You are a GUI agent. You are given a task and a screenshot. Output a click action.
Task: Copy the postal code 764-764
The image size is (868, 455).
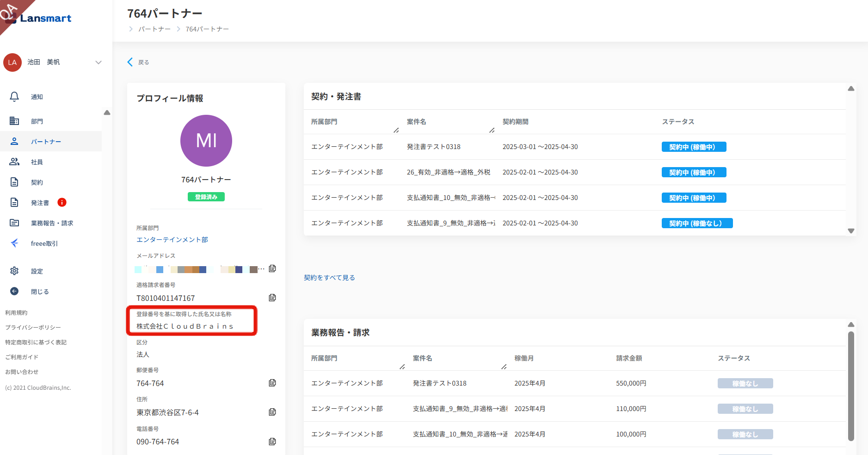pos(272,383)
